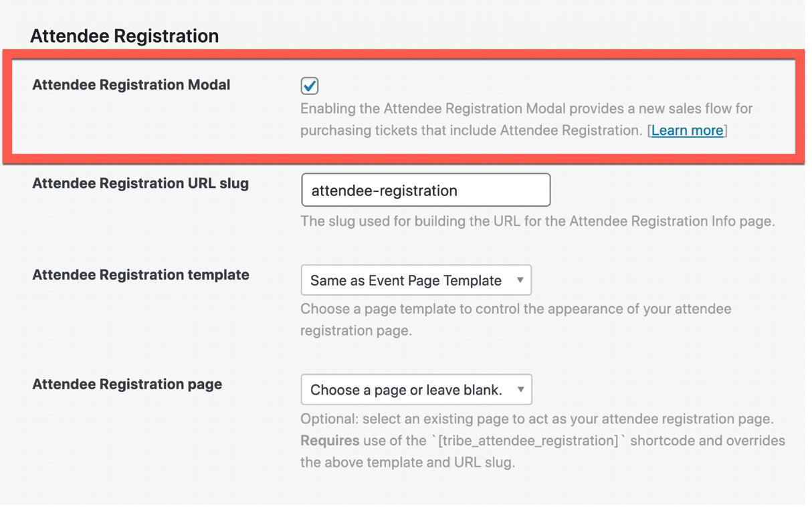Click the 'registration page.' line under the template dropdown

pos(355,331)
